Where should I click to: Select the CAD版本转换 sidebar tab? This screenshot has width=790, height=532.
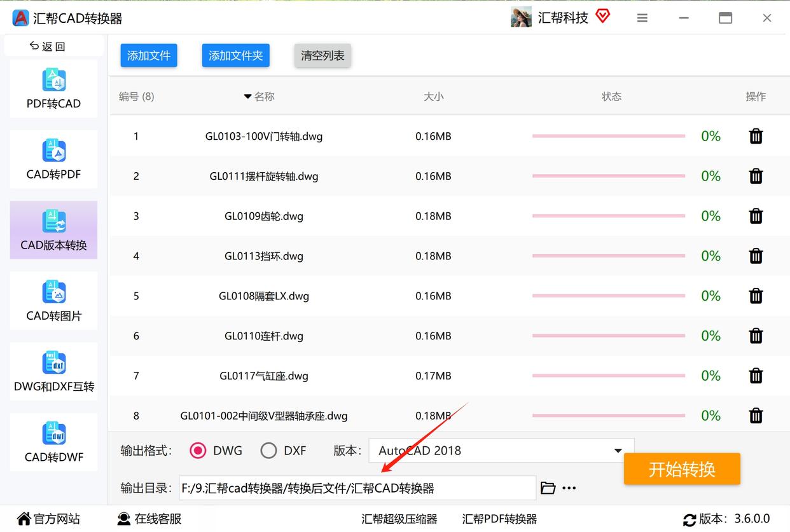tap(54, 230)
